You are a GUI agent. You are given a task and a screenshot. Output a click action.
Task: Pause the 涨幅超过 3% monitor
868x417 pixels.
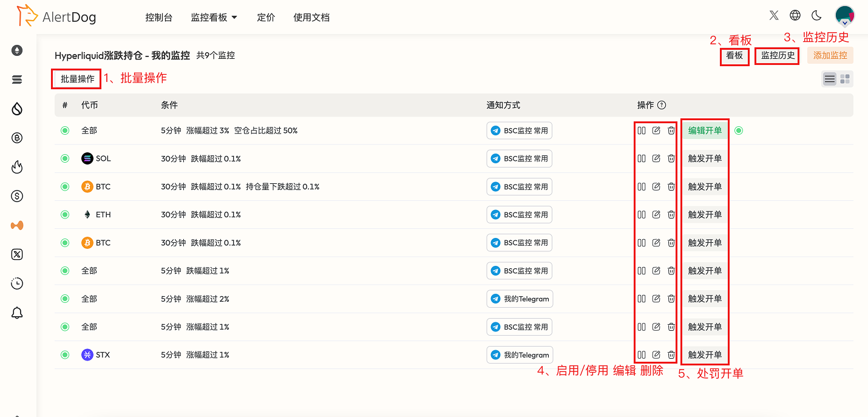[x=642, y=131]
